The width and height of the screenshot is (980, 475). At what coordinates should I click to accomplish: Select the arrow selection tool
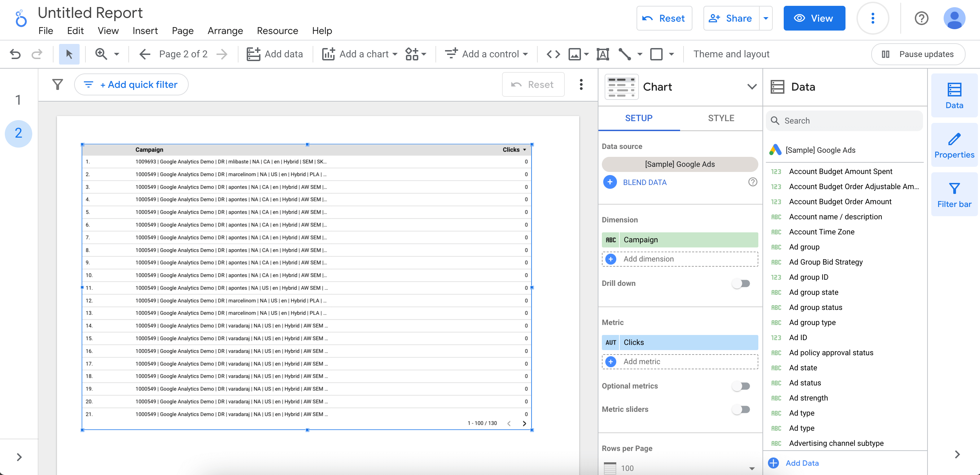69,54
